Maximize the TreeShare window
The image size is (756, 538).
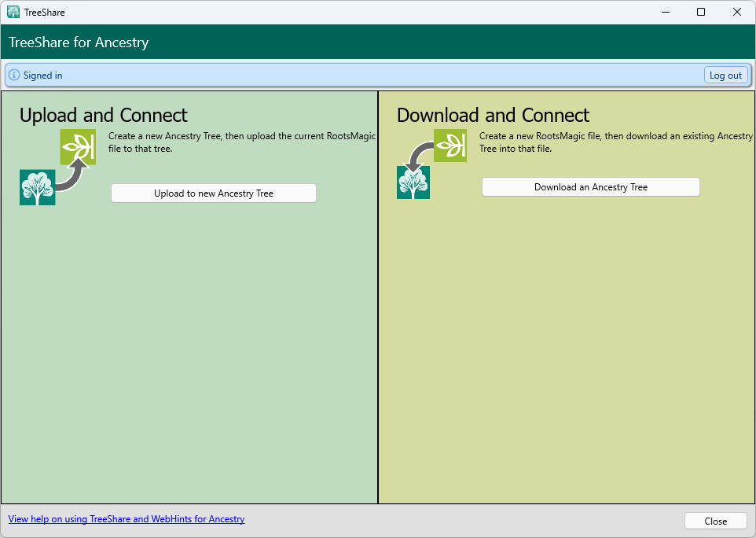click(701, 12)
